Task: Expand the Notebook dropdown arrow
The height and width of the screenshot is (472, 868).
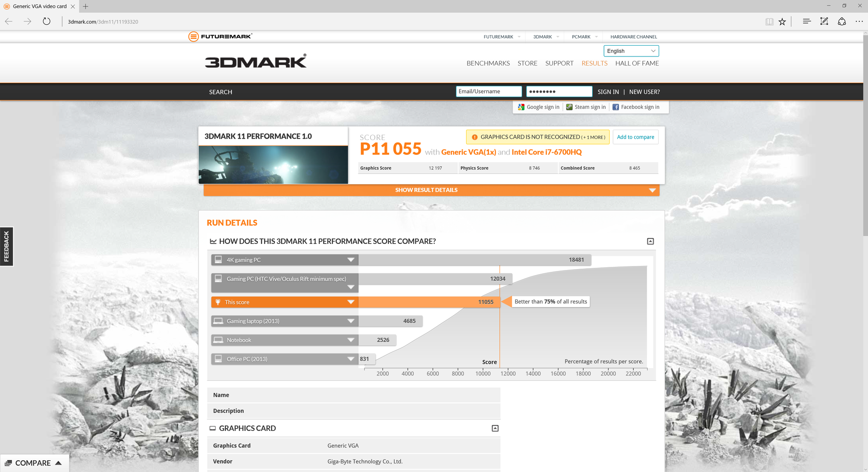Action: point(351,340)
